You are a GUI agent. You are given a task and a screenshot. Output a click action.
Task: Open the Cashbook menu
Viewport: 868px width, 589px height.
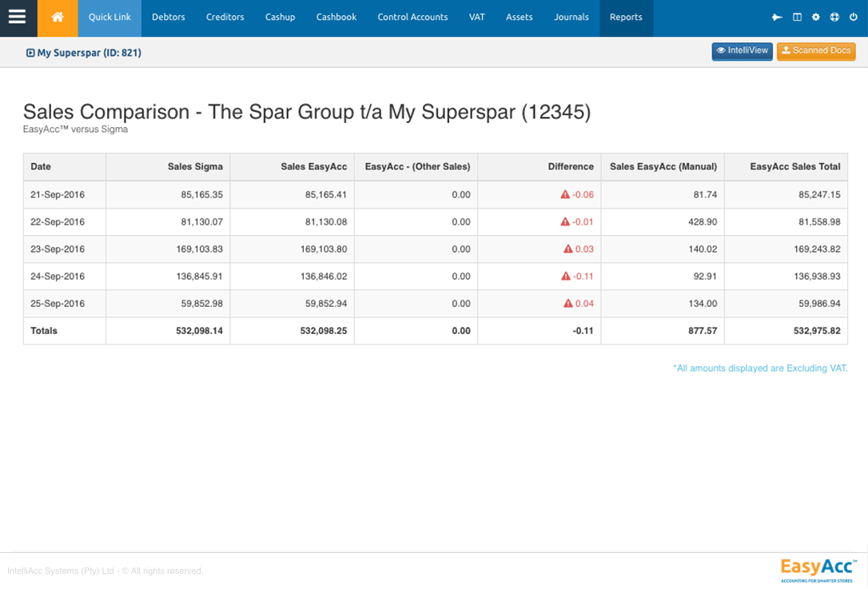pos(336,17)
